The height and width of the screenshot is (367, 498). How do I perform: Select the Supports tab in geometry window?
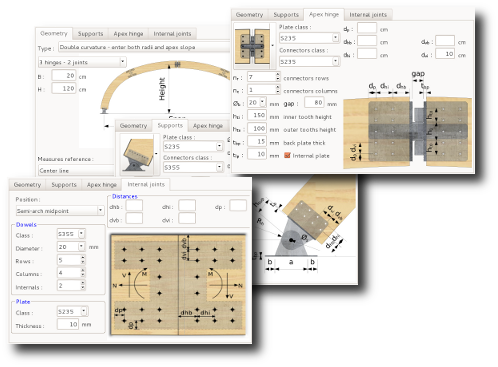click(90, 34)
